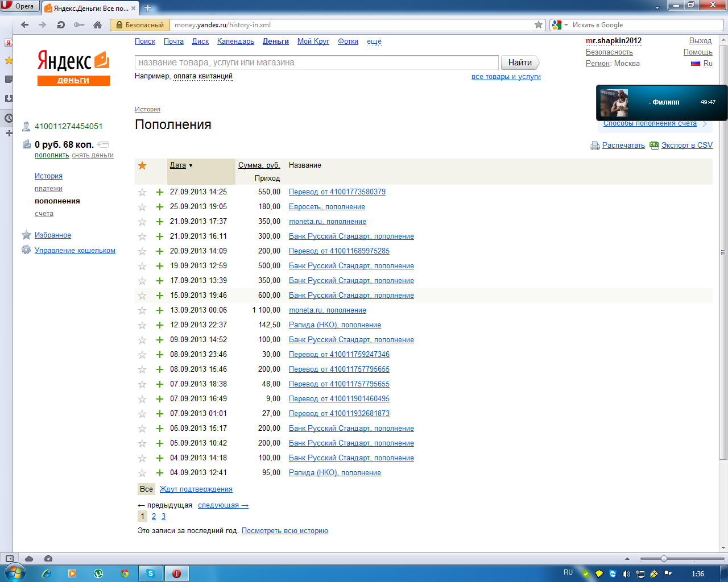The width and height of the screenshot is (728, 582).
Task: Switch to Яндекс.Деньги browser tab
Action: [90, 8]
